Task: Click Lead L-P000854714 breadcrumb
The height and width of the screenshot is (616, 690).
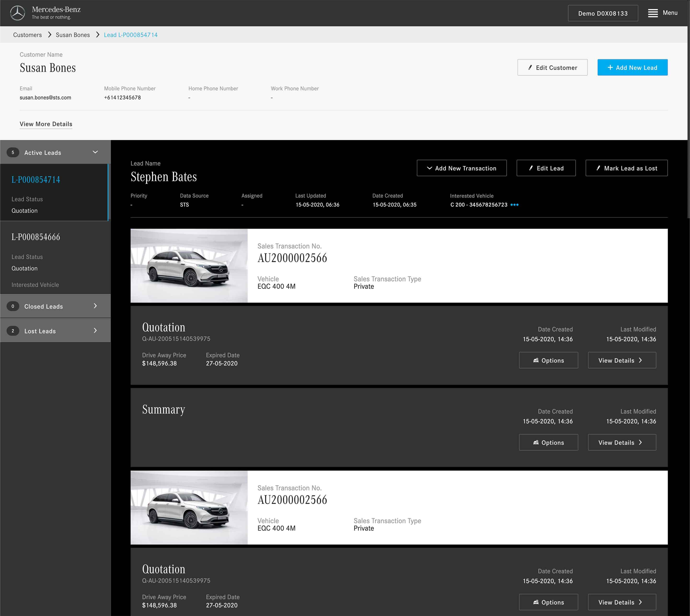Action: click(131, 35)
